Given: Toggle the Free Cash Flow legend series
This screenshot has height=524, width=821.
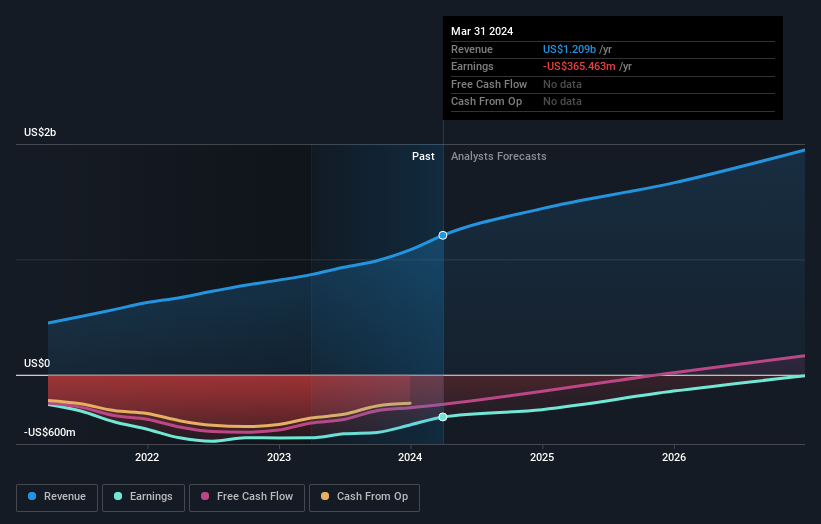Looking at the screenshot, I should pyautogui.click(x=247, y=497).
